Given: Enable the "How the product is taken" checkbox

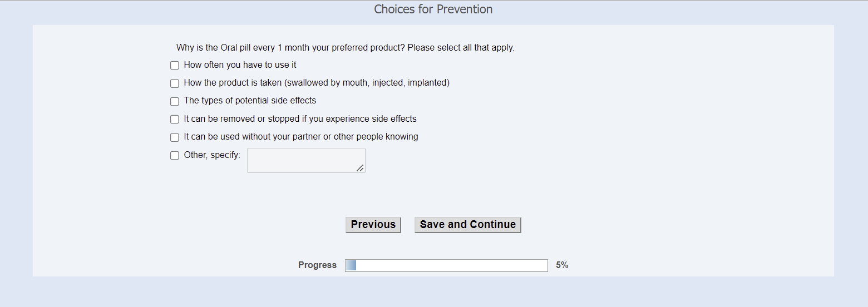Looking at the screenshot, I should (x=175, y=83).
